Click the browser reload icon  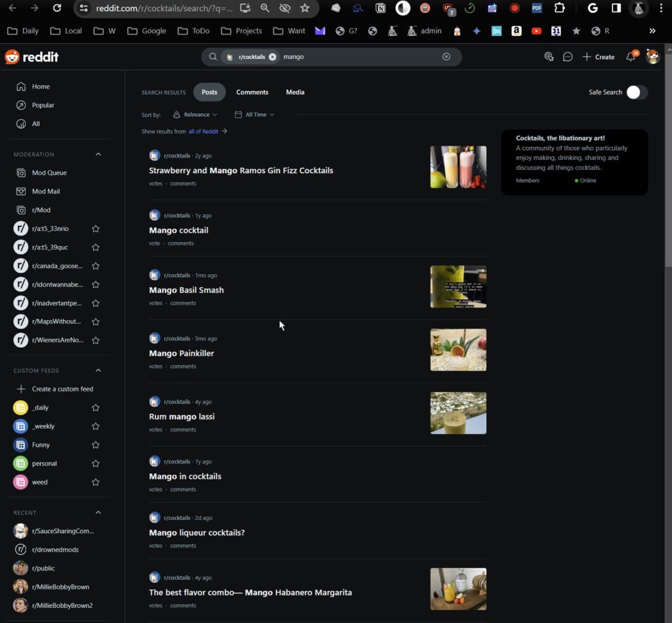coord(57,8)
